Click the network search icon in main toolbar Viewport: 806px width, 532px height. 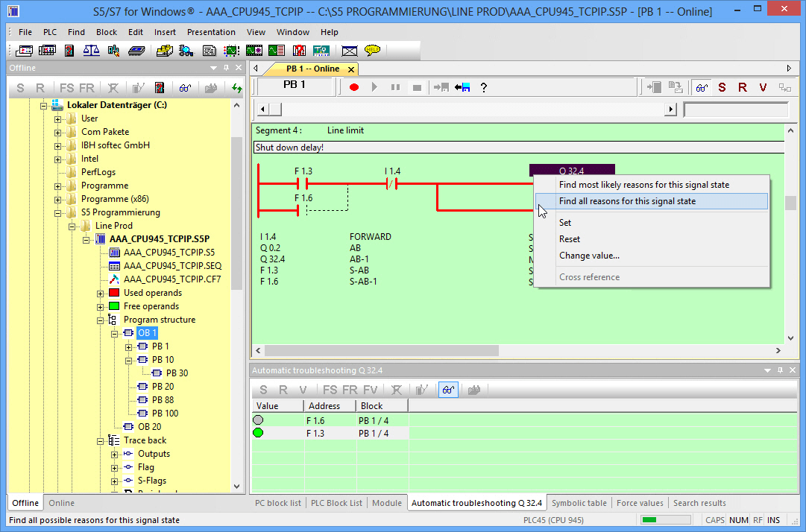pyautogui.click(x=186, y=51)
